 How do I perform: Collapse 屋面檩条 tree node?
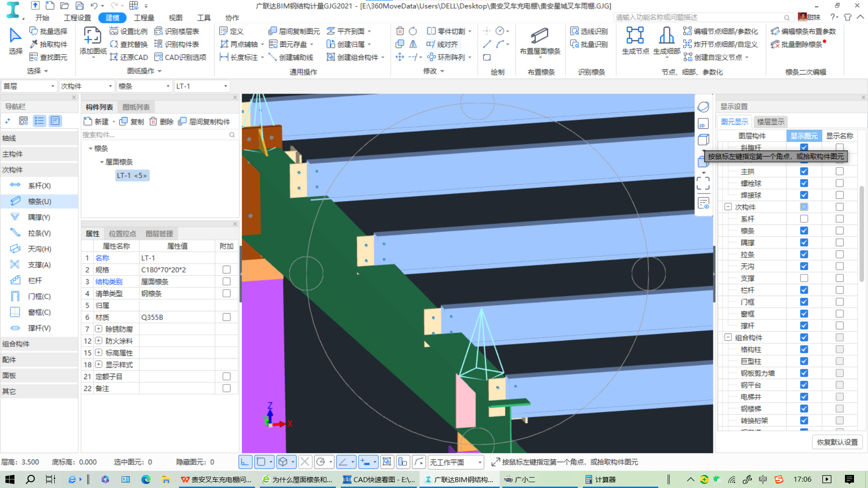coord(102,162)
